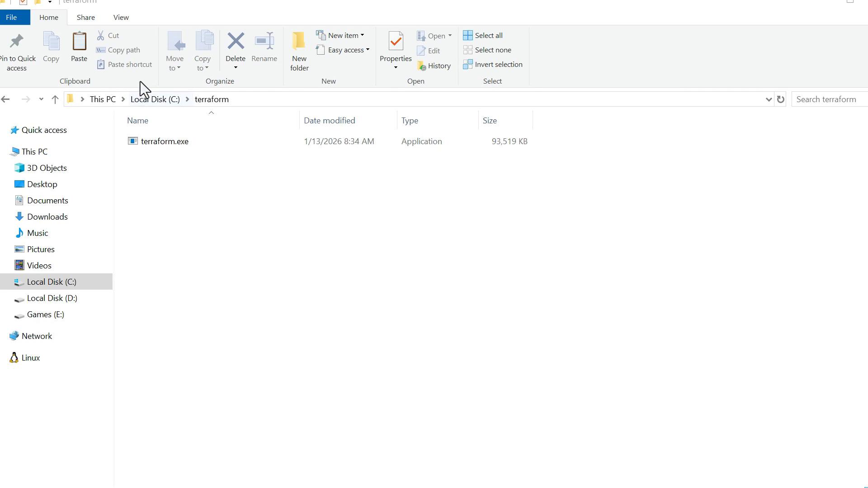Click Pin to Quick access icon
The height and width of the screenshot is (488, 868).
pyautogui.click(x=17, y=41)
